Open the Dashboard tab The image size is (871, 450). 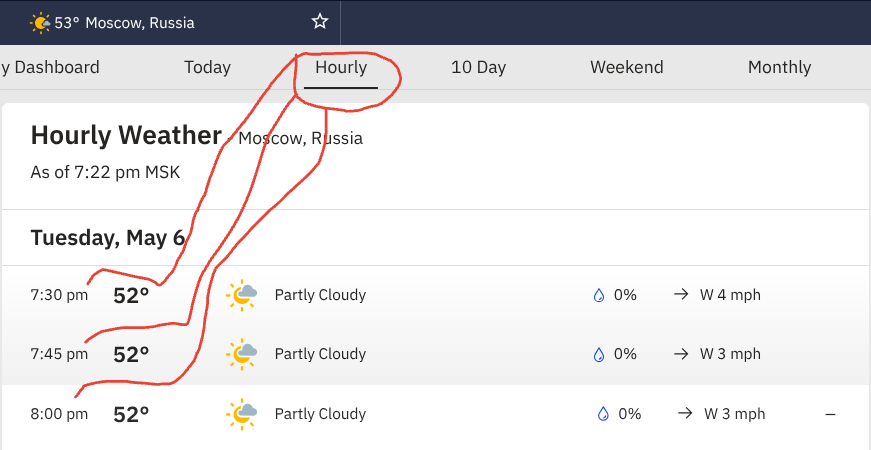(x=50, y=68)
